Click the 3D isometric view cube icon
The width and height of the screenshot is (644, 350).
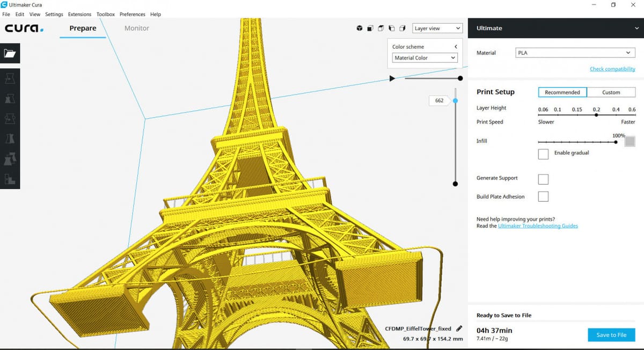coord(360,28)
